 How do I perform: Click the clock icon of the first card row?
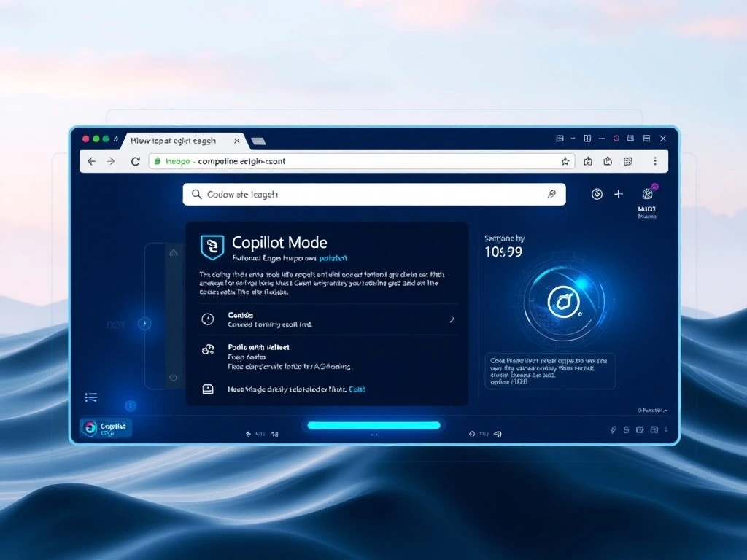click(208, 319)
